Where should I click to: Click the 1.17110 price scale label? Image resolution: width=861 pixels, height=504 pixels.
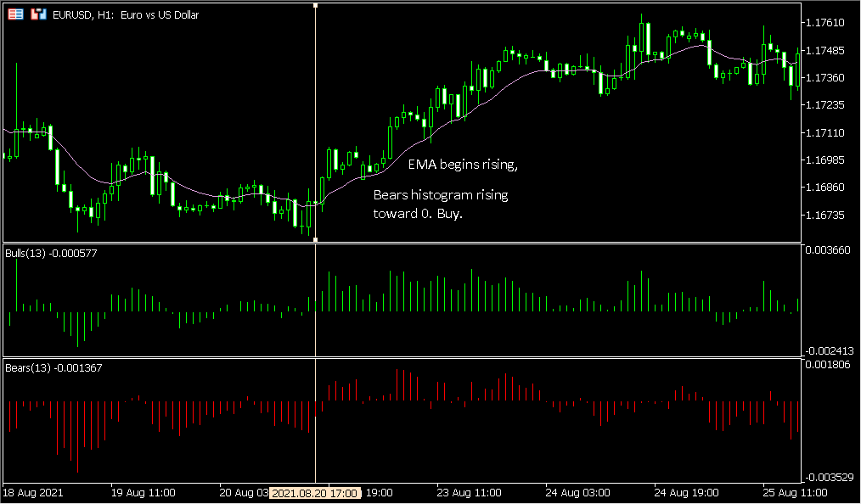click(825, 132)
